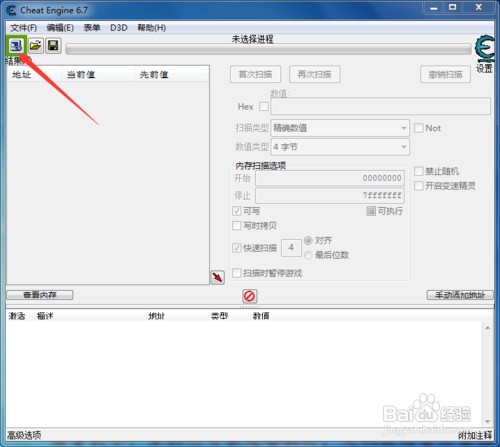This screenshot has width=500, height=447.
Task: Click address list scrollbar down arrow
Action: [x=488, y=422]
